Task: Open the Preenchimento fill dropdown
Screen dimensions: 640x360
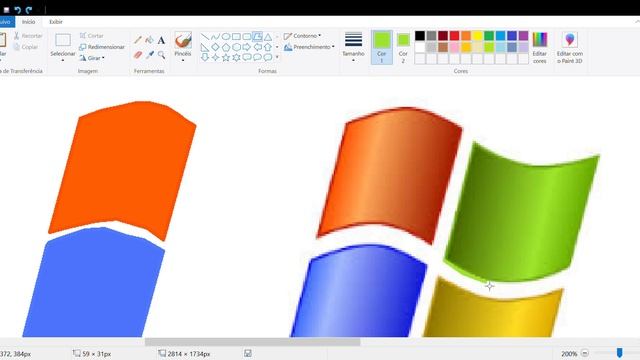Action: [309, 47]
